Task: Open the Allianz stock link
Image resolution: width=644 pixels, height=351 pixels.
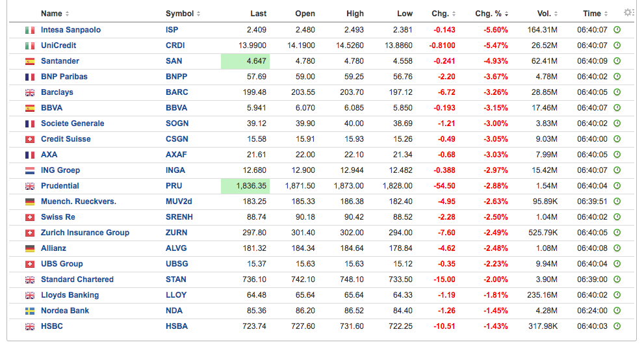Action: pos(53,248)
